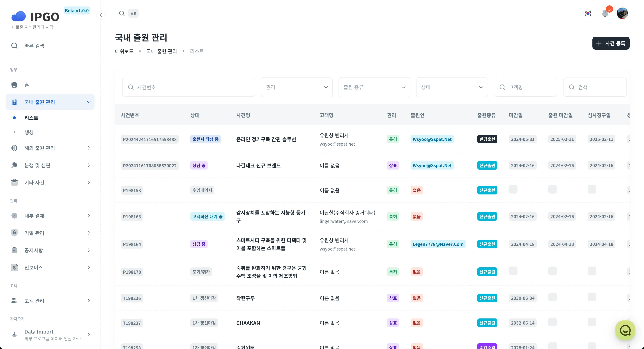Expand the 분쟁 및 심판 sidebar item
Viewport: 644px width, 349px height.
[37, 165]
